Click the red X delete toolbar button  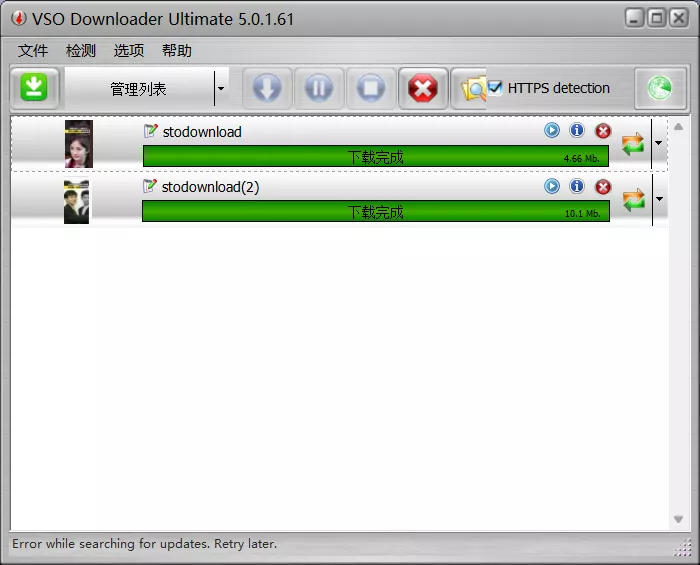coord(423,88)
